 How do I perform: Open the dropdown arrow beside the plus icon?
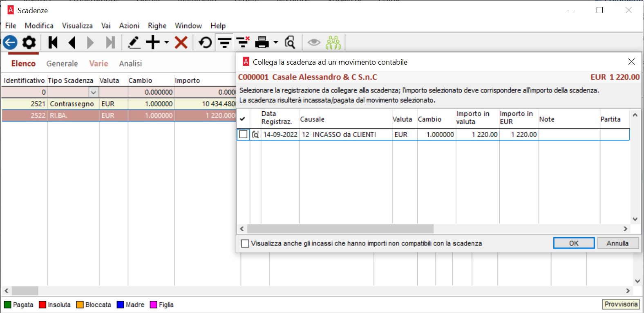pos(167,42)
